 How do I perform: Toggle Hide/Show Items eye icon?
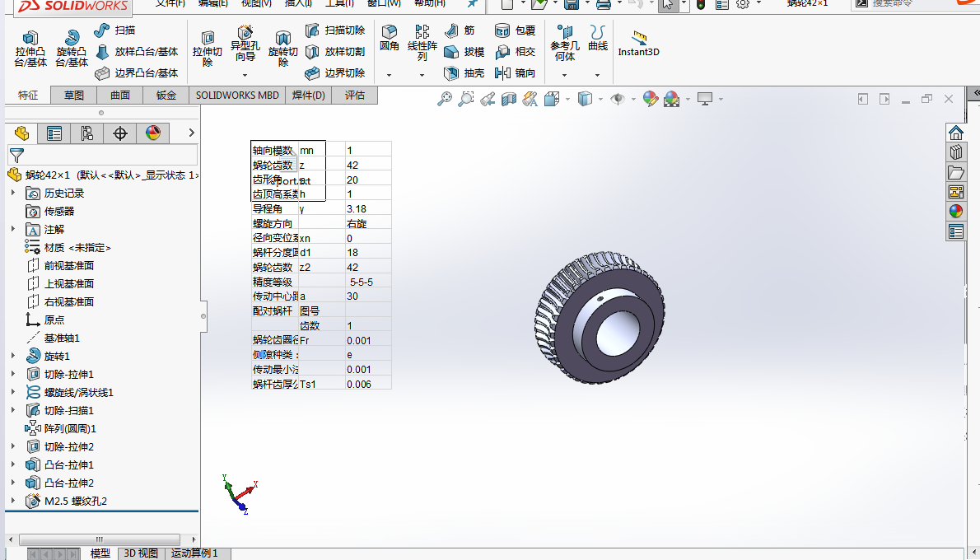pyautogui.click(x=618, y=99)
